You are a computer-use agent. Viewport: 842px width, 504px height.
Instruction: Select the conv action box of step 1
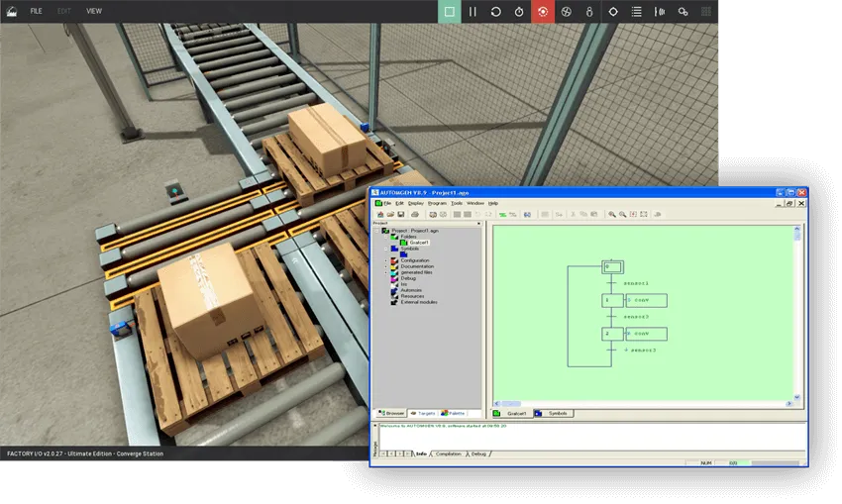(x=646, y=301)
